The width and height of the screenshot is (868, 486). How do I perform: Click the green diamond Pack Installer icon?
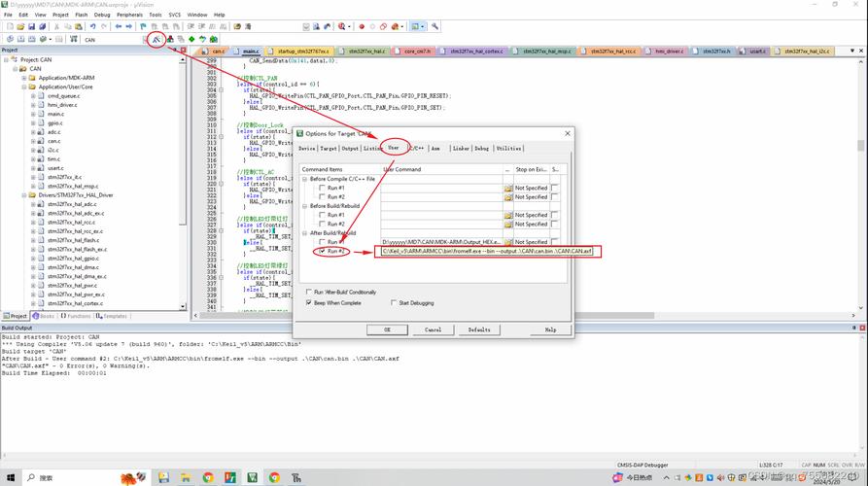191,39
